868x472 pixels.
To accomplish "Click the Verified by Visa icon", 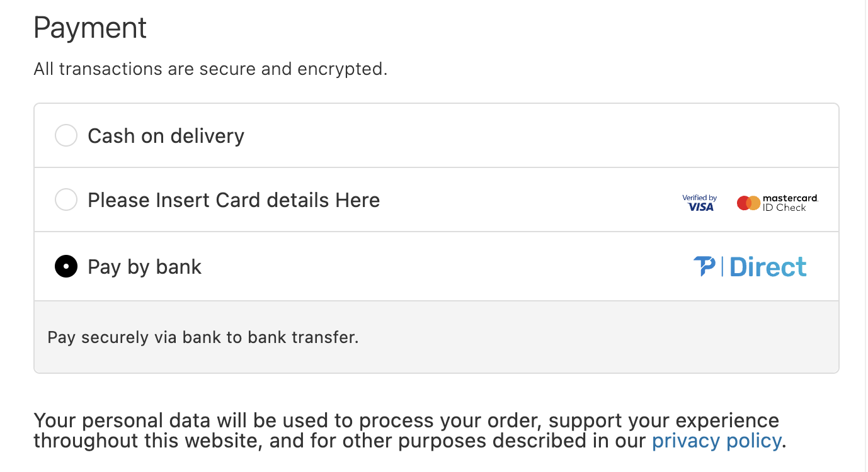I will tap(700, 203).
